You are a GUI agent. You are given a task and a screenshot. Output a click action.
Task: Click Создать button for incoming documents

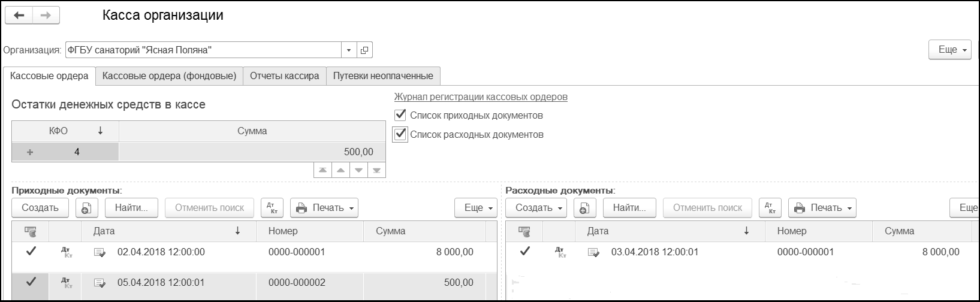click(x=40, y=208)
